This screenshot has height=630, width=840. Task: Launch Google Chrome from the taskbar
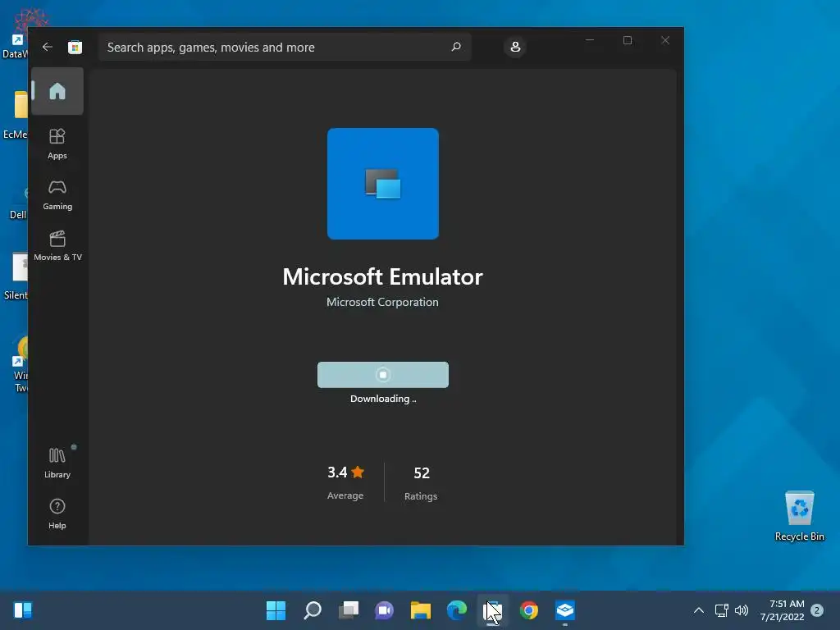529,610
